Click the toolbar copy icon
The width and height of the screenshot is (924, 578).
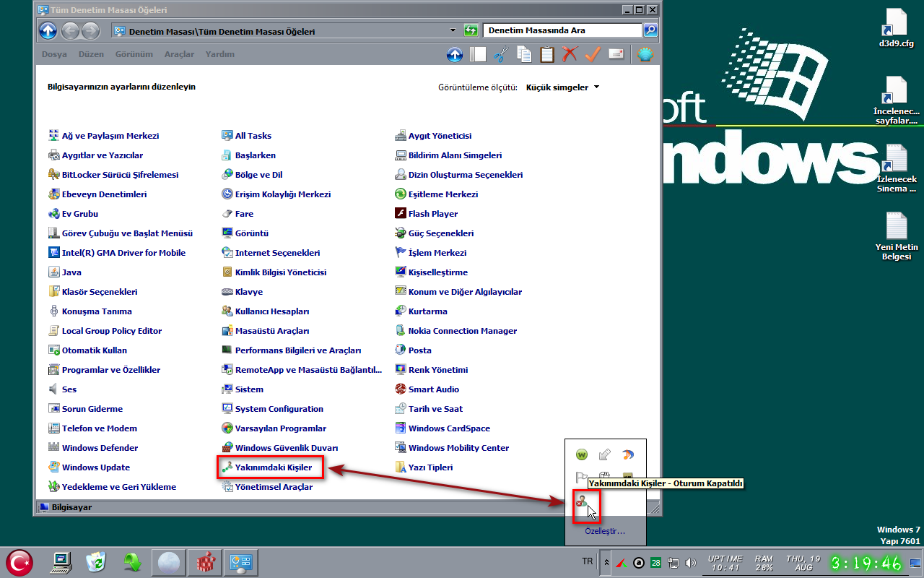point(524,54)
